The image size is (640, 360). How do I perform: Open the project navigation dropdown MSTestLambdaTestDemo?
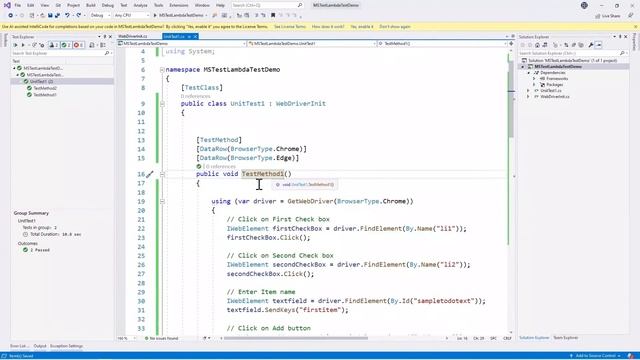click(x=182, y=43)
